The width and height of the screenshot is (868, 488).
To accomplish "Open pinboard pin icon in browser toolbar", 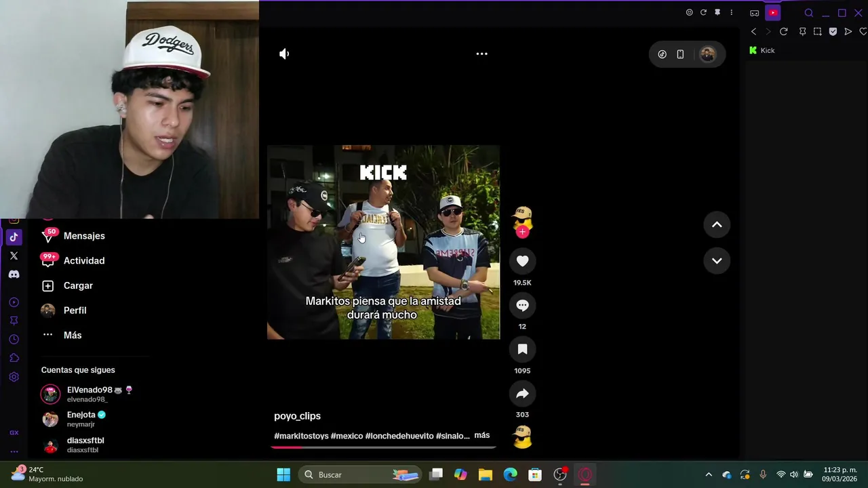I will click(803, 32).
